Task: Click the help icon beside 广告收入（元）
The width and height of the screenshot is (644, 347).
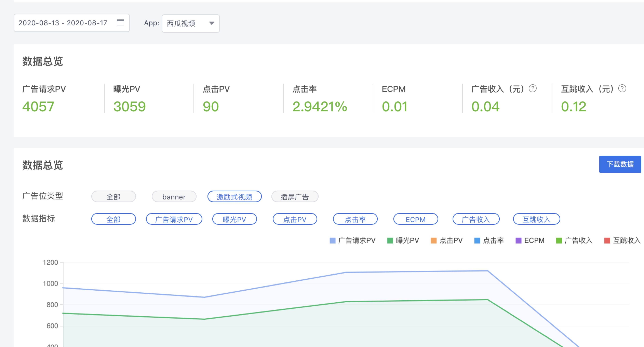Action: 533,88
